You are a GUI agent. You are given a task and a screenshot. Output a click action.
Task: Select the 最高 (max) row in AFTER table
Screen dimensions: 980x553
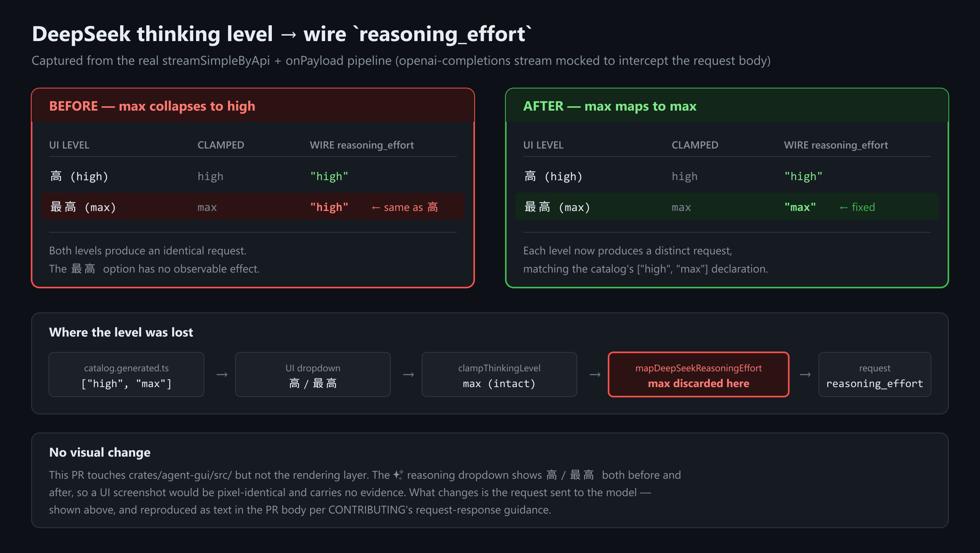[727, 207]
